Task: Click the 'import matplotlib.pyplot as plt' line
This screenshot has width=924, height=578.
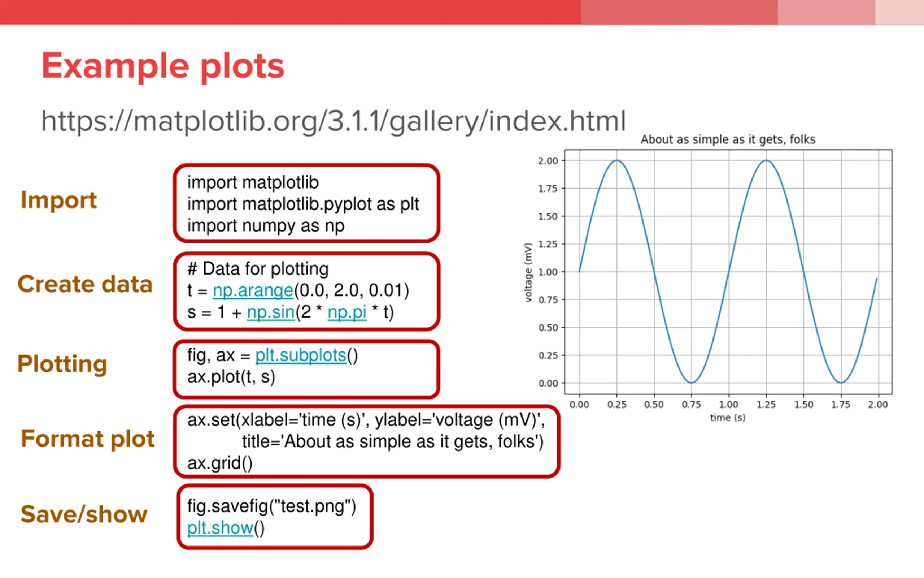Action: (303, 204)
